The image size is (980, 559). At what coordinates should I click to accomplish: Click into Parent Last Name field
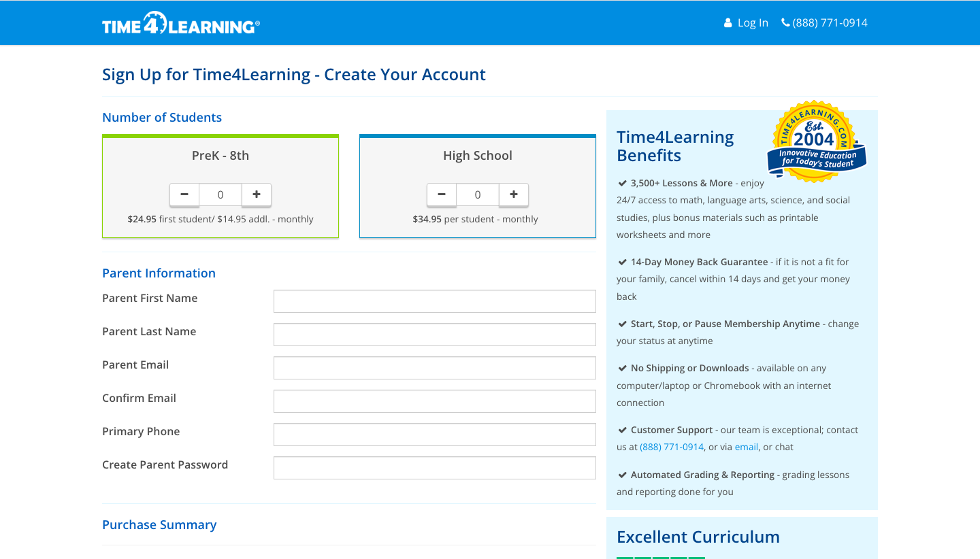click(434, 335)
